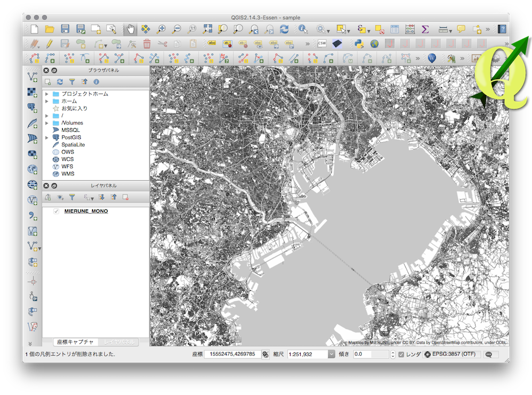532x395 pixels.
Task: Click the Delete Selected trash icon
Action: 147,44
